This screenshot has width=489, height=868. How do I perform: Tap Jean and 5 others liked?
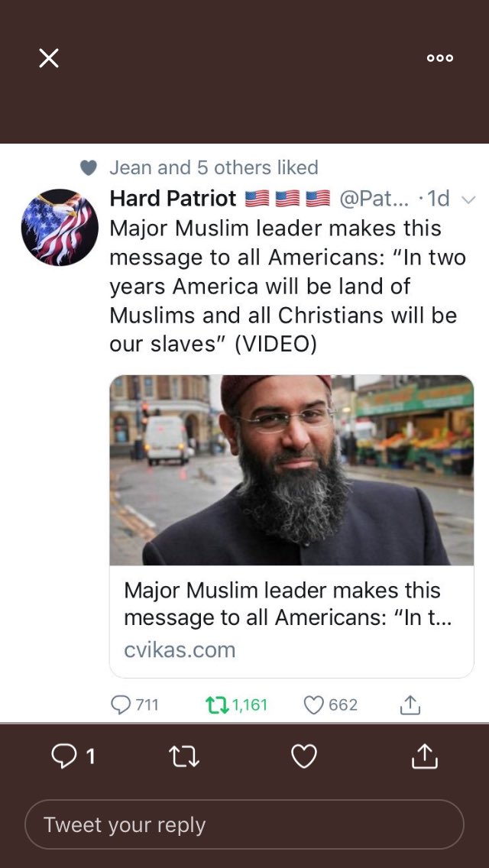click(214, 167)
